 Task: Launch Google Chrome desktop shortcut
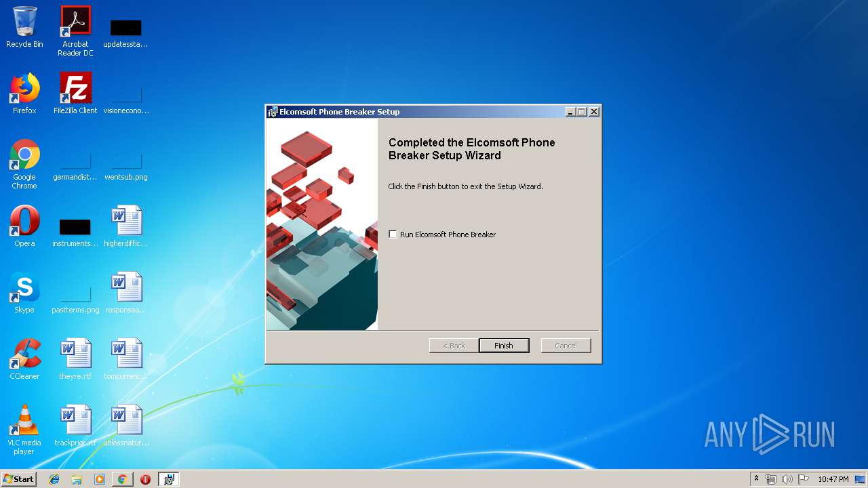pos(24,164)
